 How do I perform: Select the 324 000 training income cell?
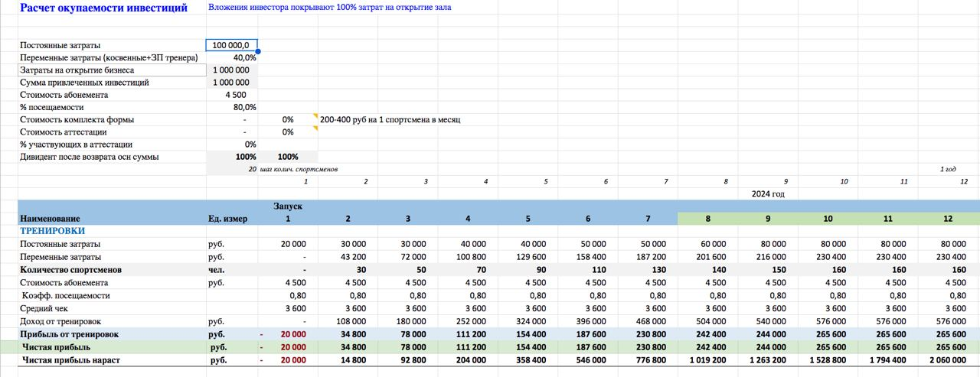(x=528, y=322)
